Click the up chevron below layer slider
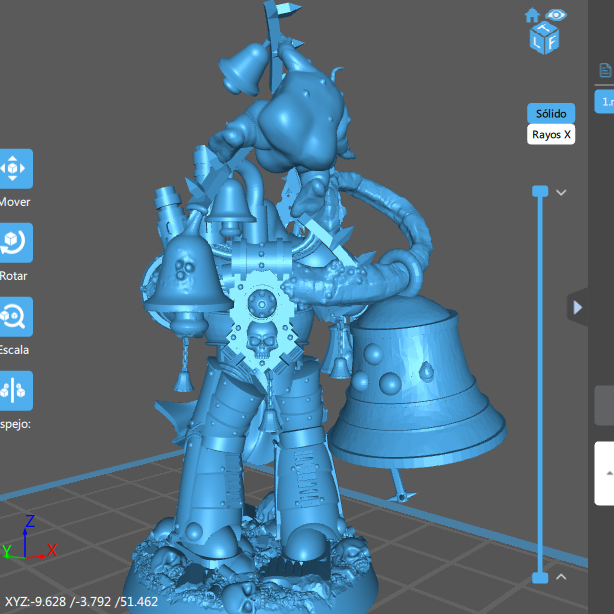This screenshot has width=614, height=614. point(561,576)
